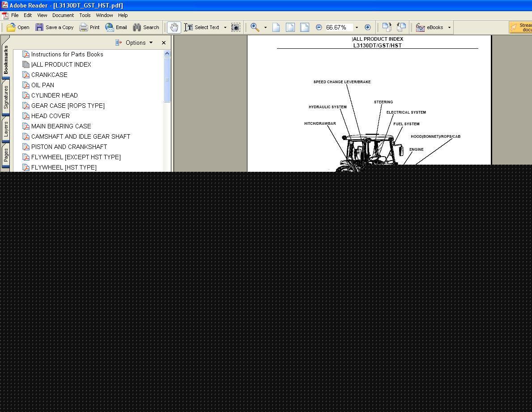The image size is (532, 412).
Task: Click the zoom in plus button
Action: [x=367, y=27]
